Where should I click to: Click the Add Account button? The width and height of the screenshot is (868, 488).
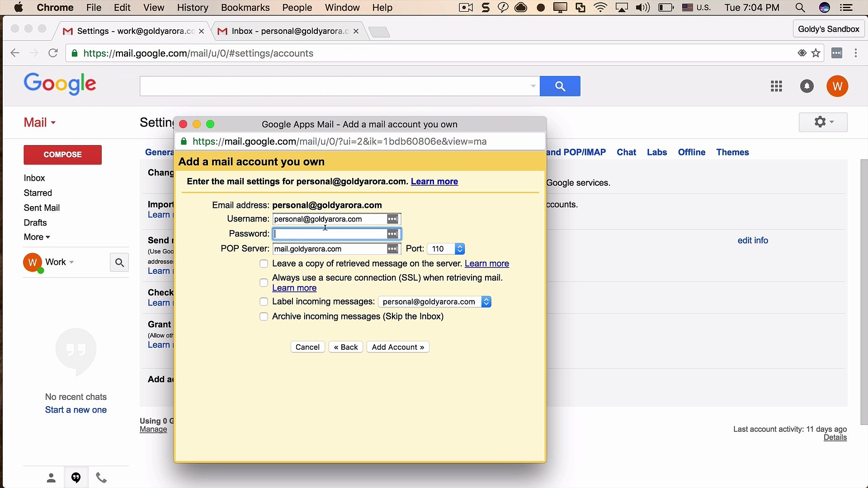398,347
